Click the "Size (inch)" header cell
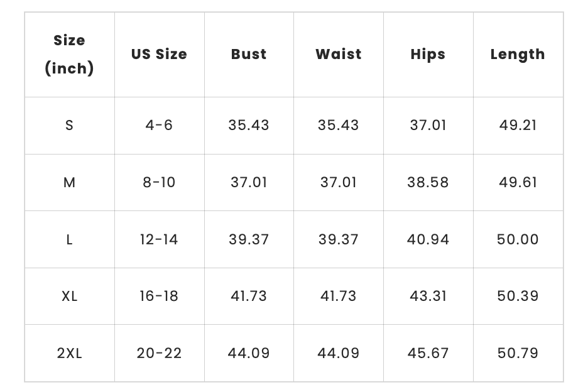The width and height of the screenshot is (583, 392). click(x=69, y=54)
